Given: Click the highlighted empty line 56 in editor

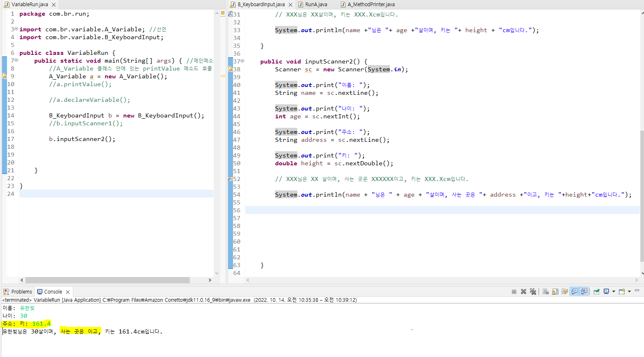Looking at the screenshot, I should pyautogui.click(x=442, y=210).
